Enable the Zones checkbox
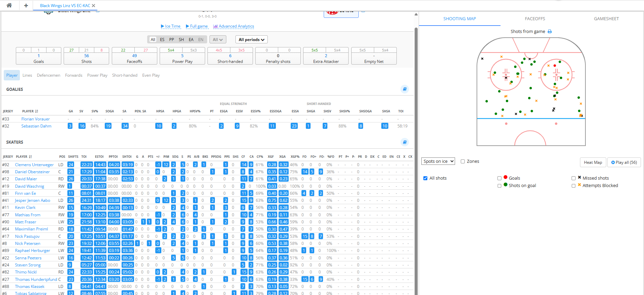Viewport: 644px width, 295px height. [463, 161]
